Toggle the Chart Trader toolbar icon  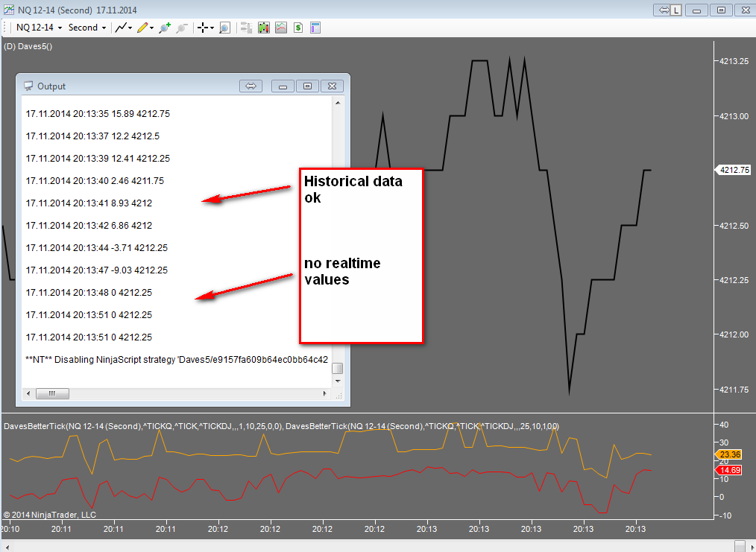point(246,28)
